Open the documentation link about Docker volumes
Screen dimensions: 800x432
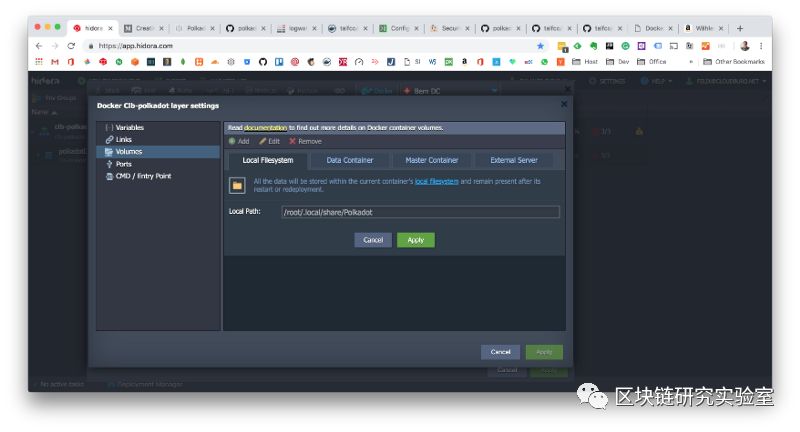[x=265, y=128]
